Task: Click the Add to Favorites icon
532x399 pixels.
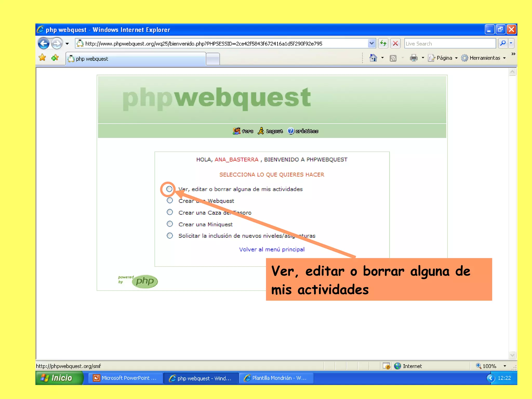Action: click(55, 58)
